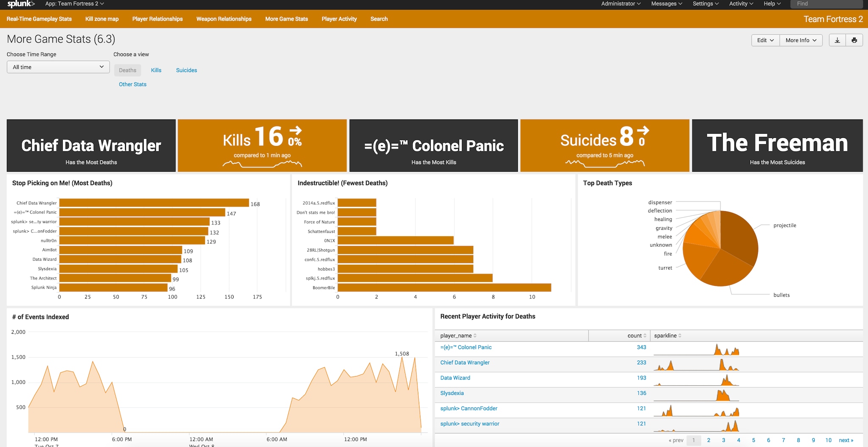
Task: Select the Deaths view option
Action: [128, 70]
